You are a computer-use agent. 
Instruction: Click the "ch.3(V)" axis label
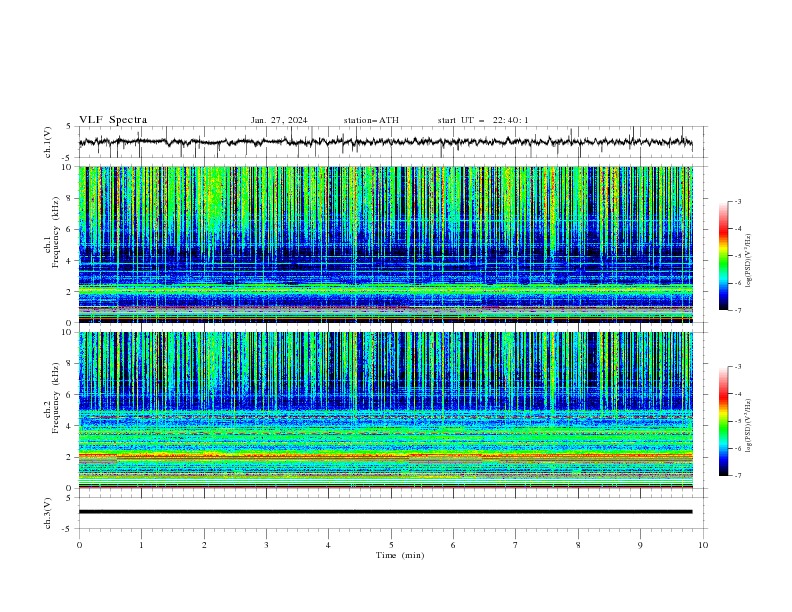[x=48, y=513]
